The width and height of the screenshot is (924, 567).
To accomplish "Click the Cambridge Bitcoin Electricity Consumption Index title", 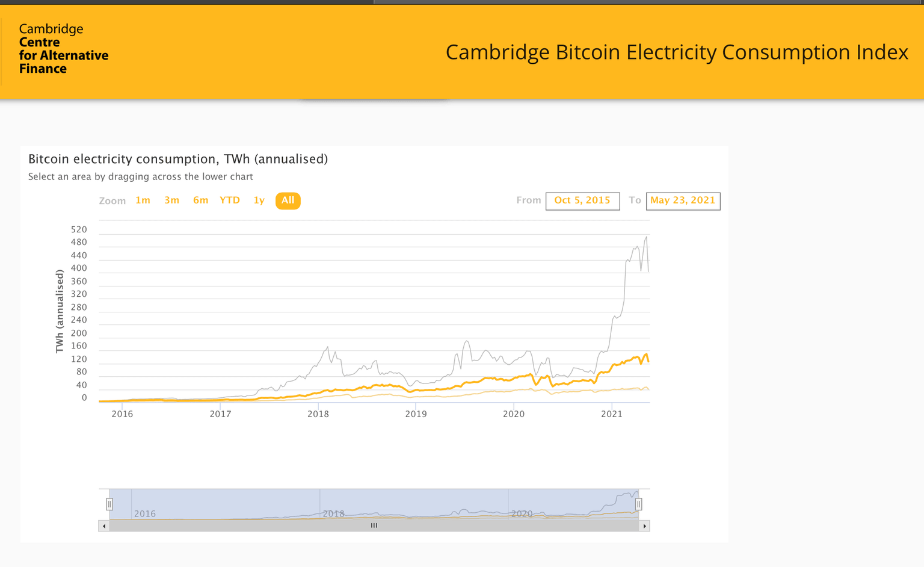I will 676,52.
